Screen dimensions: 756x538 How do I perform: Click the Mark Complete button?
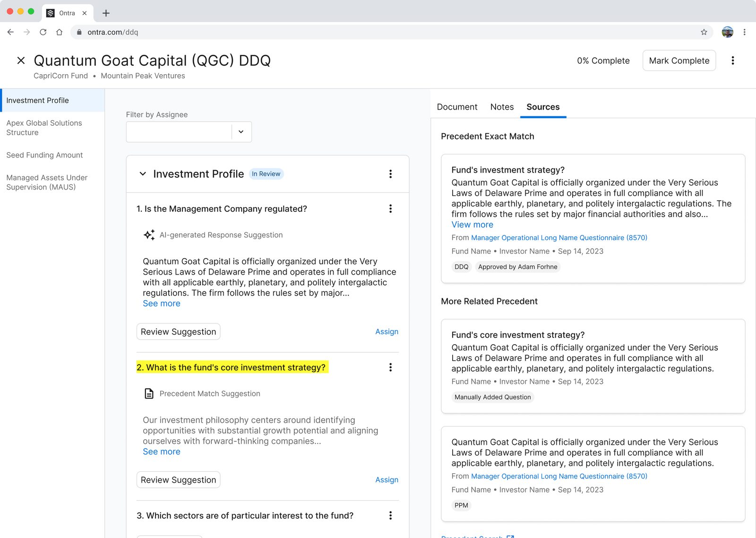(679, 61)
